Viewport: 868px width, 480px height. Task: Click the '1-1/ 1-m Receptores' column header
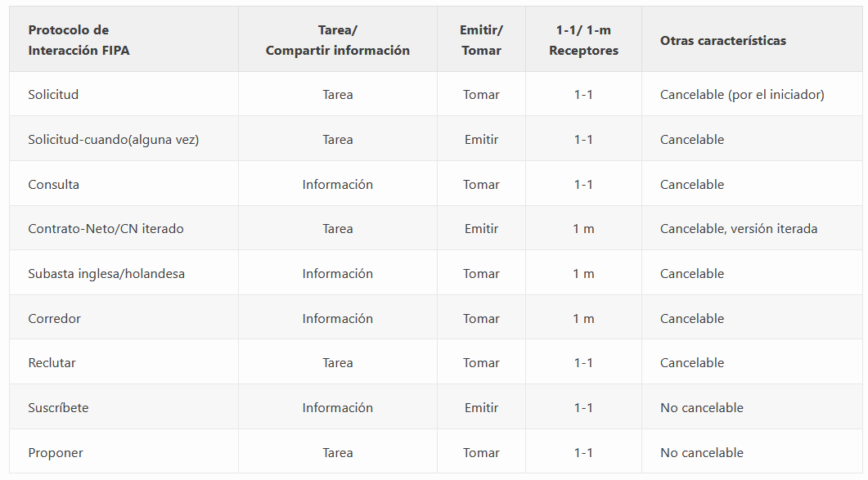[x=583, y=40]
